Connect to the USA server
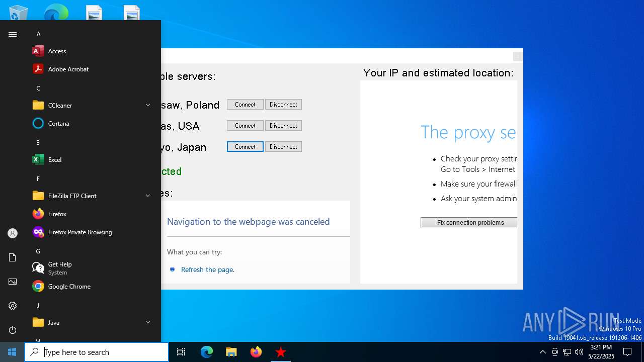 click(x=245, y=126)
